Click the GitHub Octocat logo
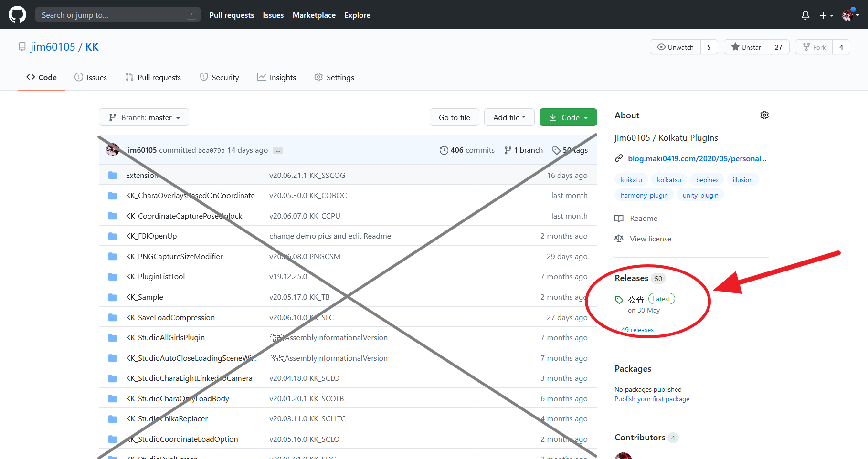Viewport: 868px width, 459px height. click(x=17, y=15)
